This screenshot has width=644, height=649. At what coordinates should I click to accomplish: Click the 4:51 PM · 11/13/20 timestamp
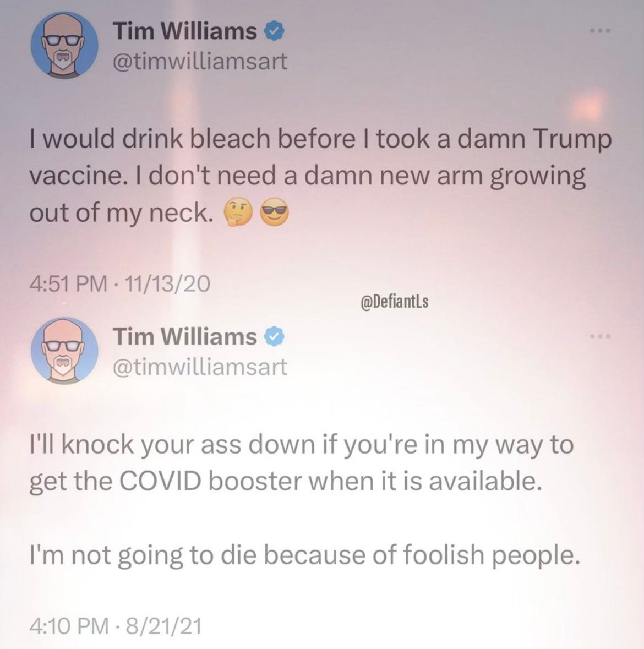(x=119, y=285)
